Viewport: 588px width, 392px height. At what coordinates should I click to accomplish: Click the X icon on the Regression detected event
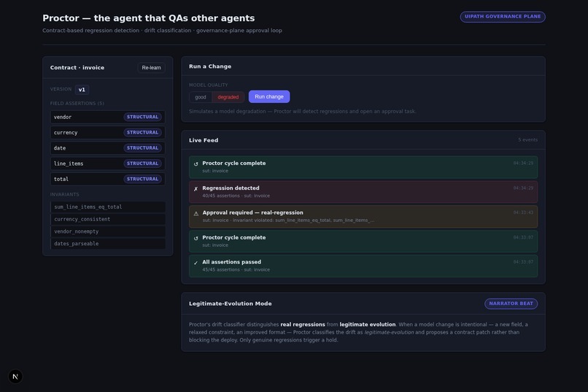click(196, 188)
